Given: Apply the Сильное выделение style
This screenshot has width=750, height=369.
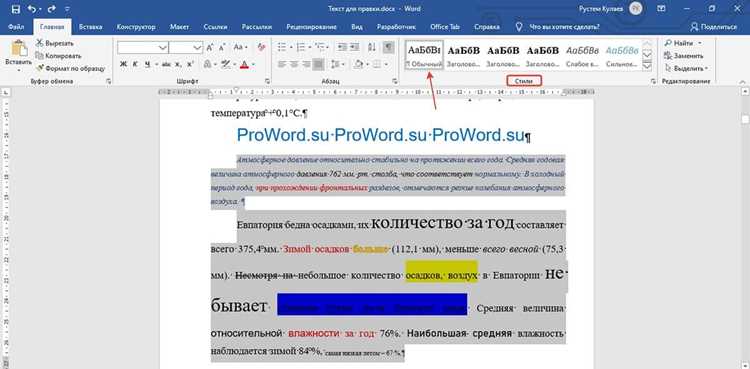Looking at the screenshot, I should (x=622, y=55).
